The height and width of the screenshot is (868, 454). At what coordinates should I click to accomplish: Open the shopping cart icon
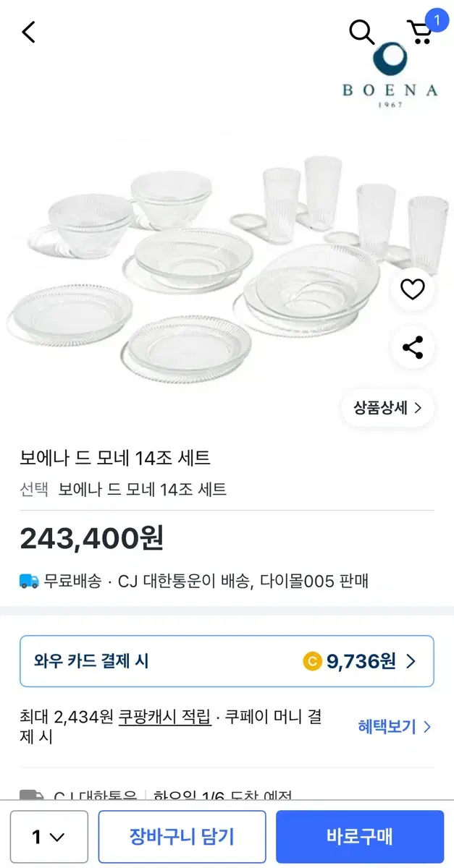420,33
